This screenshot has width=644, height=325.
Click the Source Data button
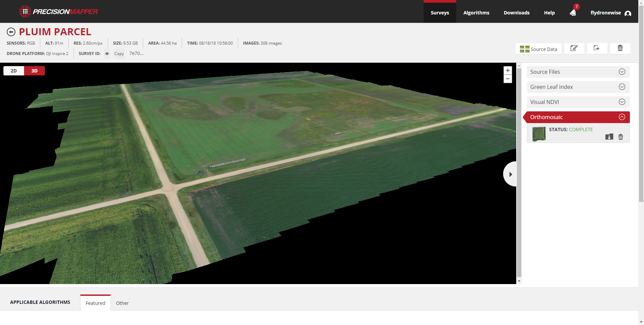(x=538, y=49)
